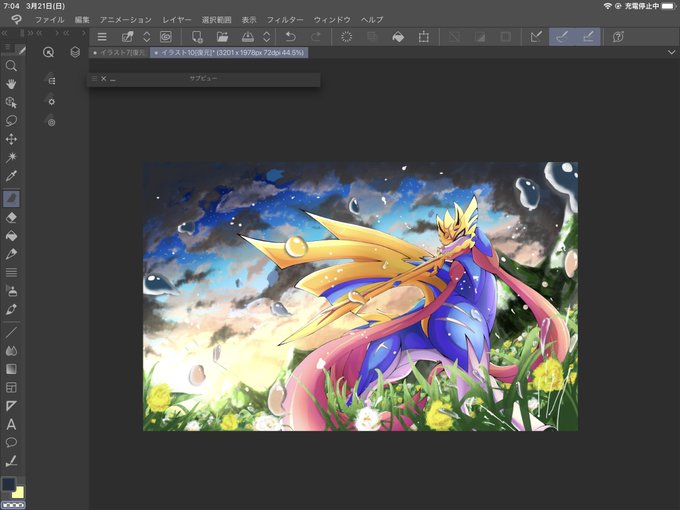Viewport: 680px width, 510px height.
Task: Expand the canvas tab list chevron
Action: 671,52
